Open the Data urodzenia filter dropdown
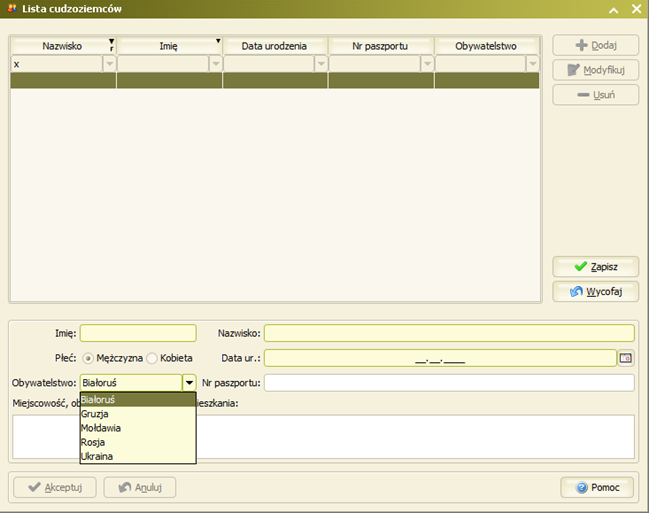 coord(321,64)
